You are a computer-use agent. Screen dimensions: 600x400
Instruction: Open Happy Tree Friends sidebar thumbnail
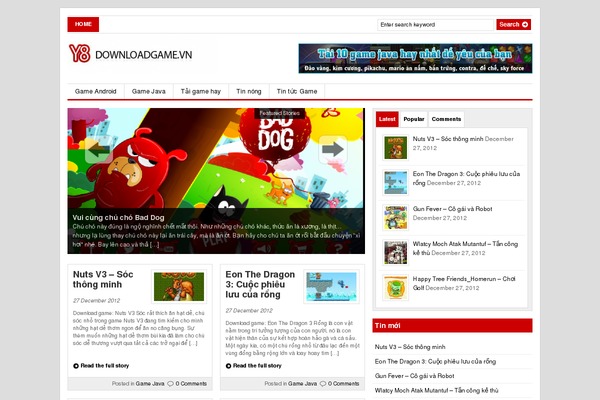tap(395, 287)
